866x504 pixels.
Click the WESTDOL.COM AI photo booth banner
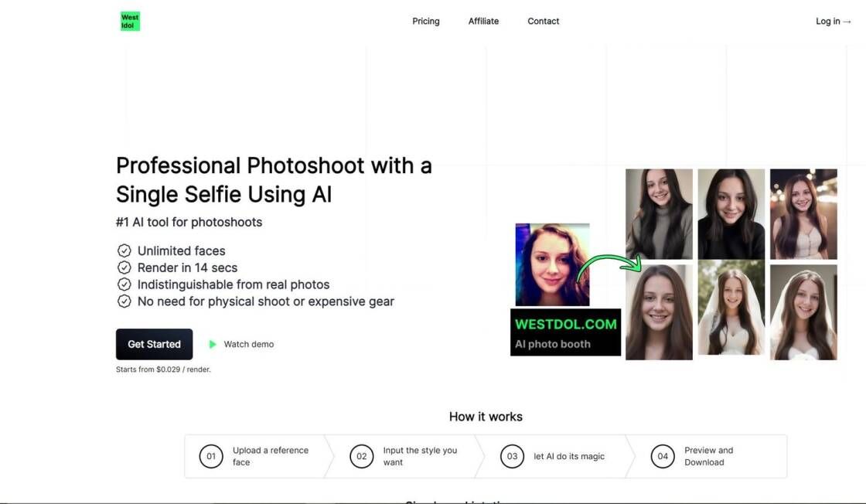565,332
